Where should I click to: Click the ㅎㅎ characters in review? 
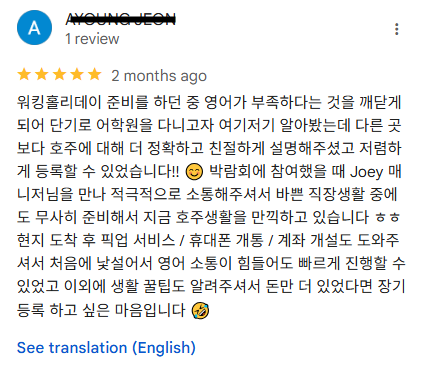click(x=387, y=218)
